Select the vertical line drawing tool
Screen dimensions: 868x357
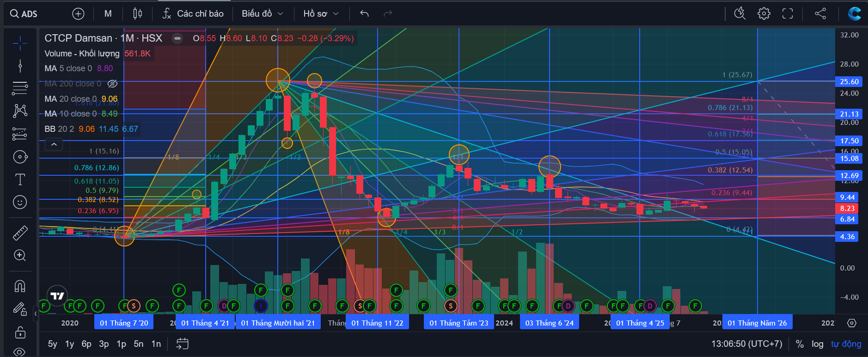coord(20,66)
